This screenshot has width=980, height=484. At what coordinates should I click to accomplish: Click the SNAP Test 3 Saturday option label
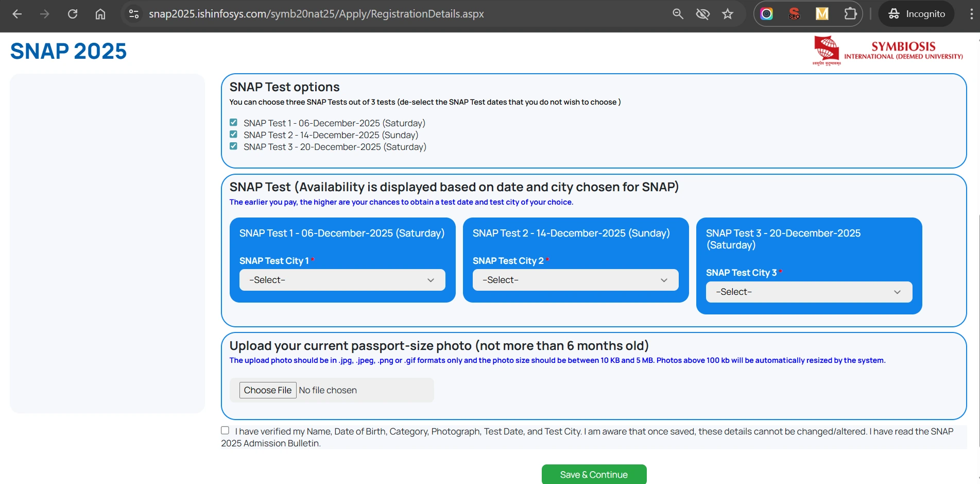(x=335, y=147)
